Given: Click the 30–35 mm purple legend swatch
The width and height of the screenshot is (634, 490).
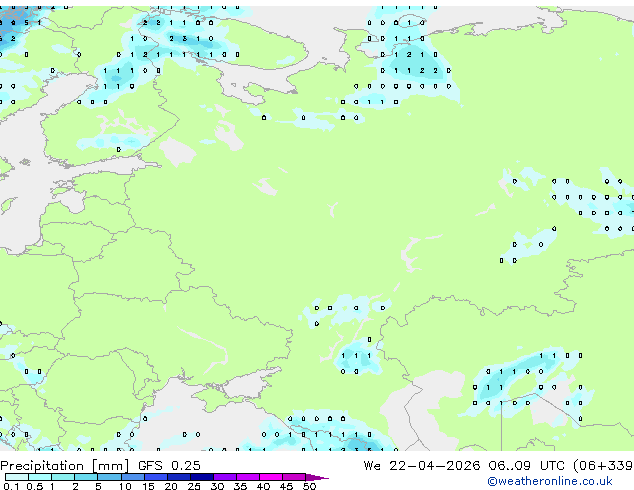Looking at the screenshot, I should click(225, 477).
